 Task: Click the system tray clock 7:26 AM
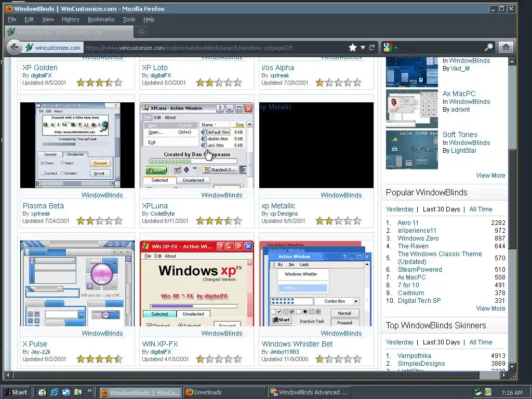coord(512,393)
